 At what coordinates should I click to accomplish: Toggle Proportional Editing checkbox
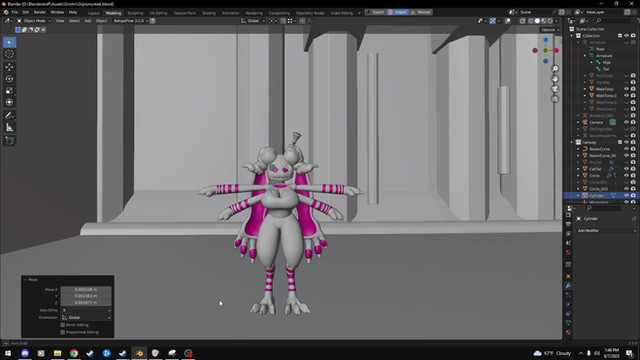click(x=62, y=332)
